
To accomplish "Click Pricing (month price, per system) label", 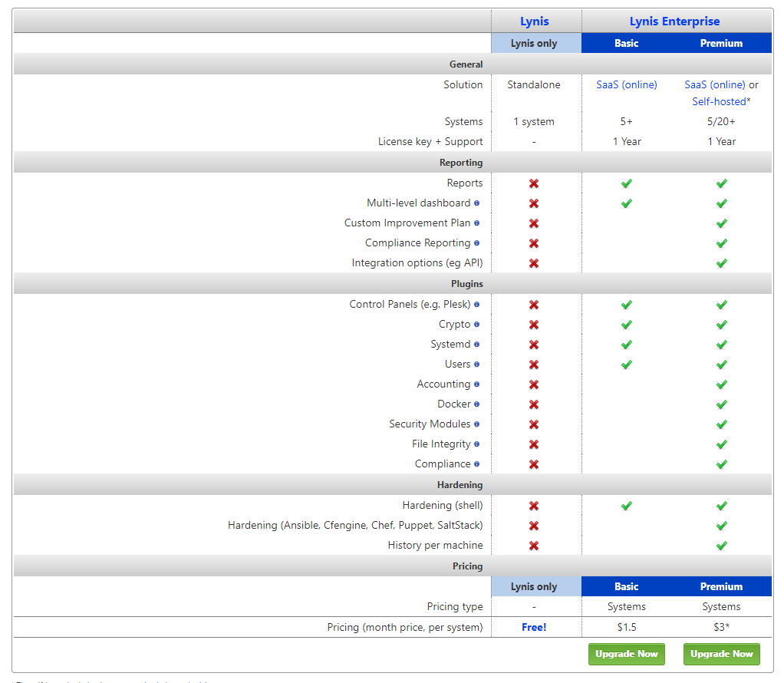I will (405, 628).
